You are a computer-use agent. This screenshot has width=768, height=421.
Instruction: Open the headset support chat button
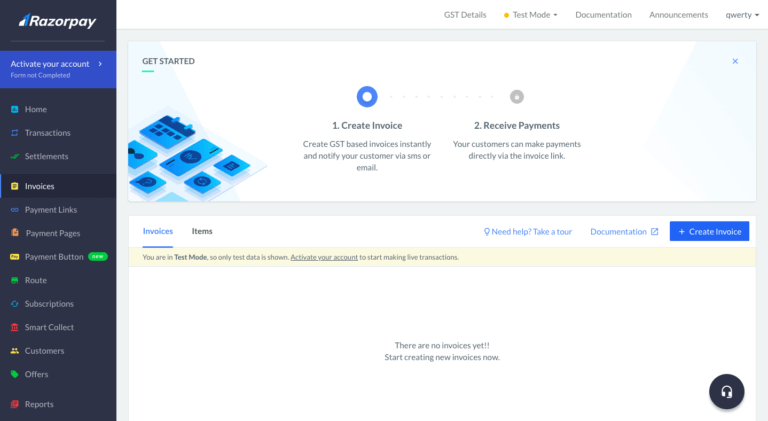pyautogui.click(x=726, y=391)
